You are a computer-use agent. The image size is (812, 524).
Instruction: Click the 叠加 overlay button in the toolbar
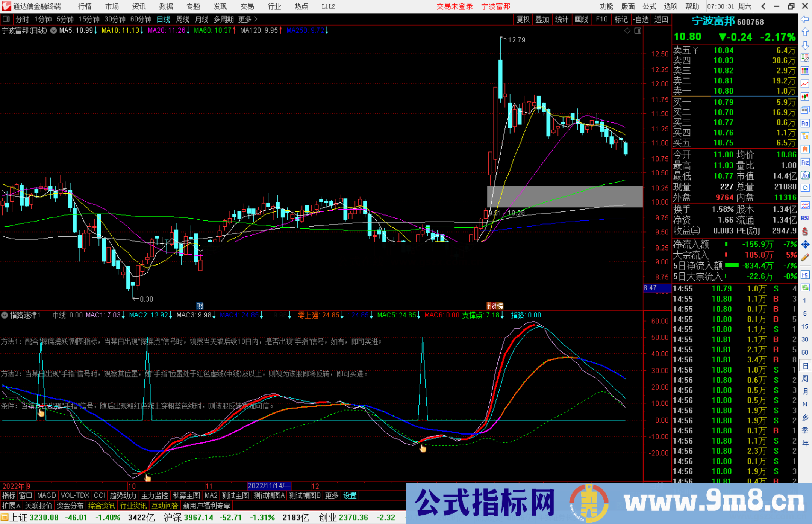click(x=542, y=19)
